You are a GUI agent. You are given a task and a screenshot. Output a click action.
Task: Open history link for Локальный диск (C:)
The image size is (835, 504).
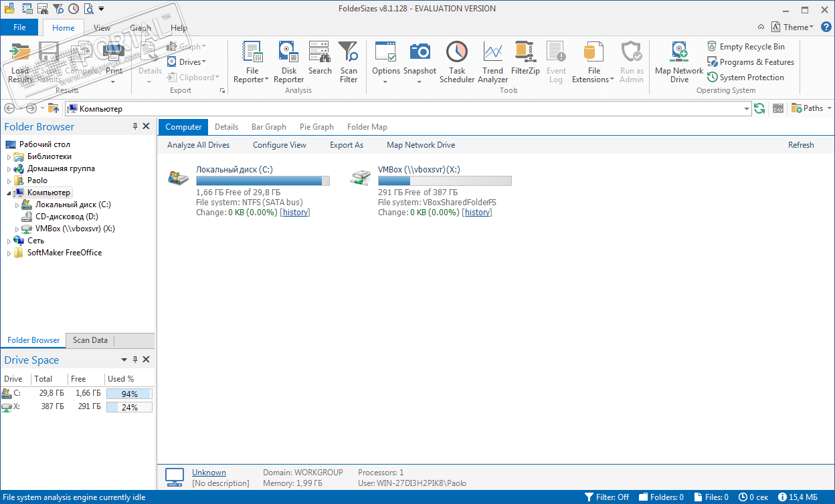tap(295, 213)
